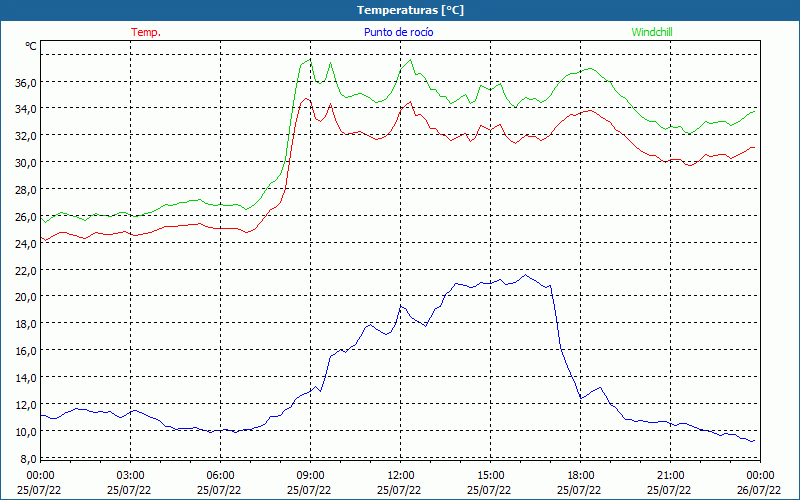Click the blue dew point peak after 16:00
The image size is (800, 500).
526,275
